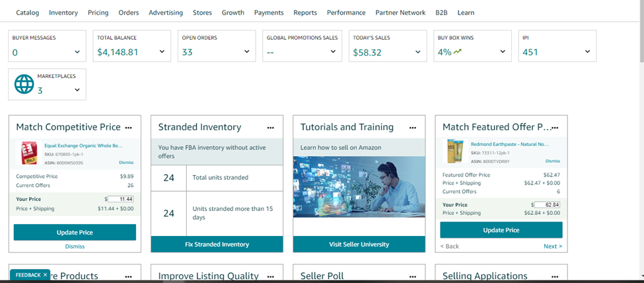Click the Marketplaces globe icon
The image size is (644, 283).
(x=24, y=85)
